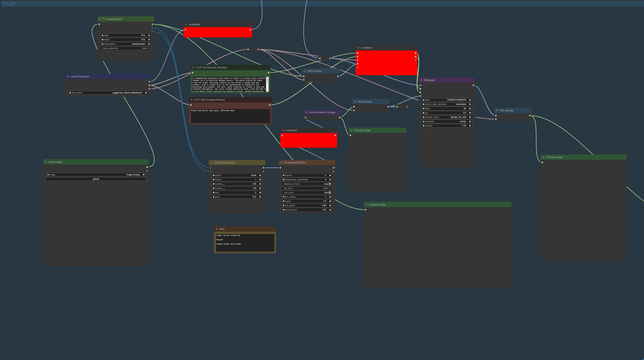Increase lerp_alpha using its right arrow
The width and height of the screenshot is (644, 360).
(330, 205)
